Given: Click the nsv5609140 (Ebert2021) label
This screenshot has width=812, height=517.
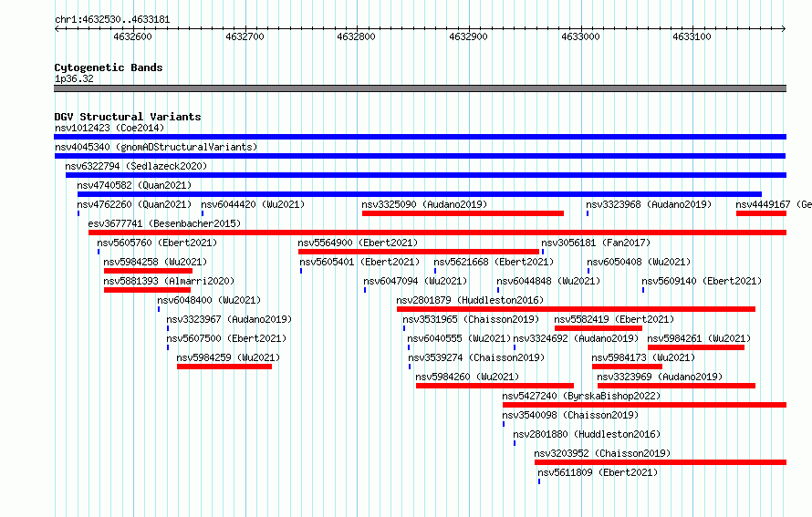Looking at the screenshot, I should click(702, 281).
